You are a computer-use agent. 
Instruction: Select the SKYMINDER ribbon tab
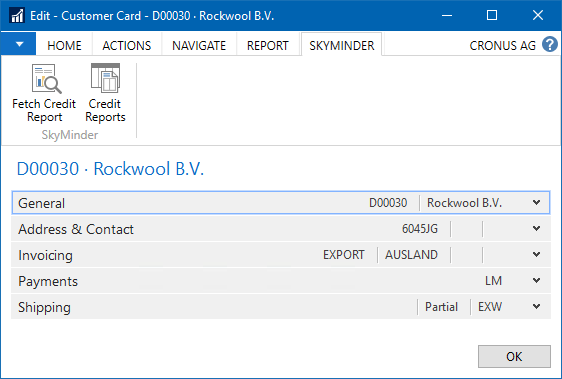coord(342,46)
